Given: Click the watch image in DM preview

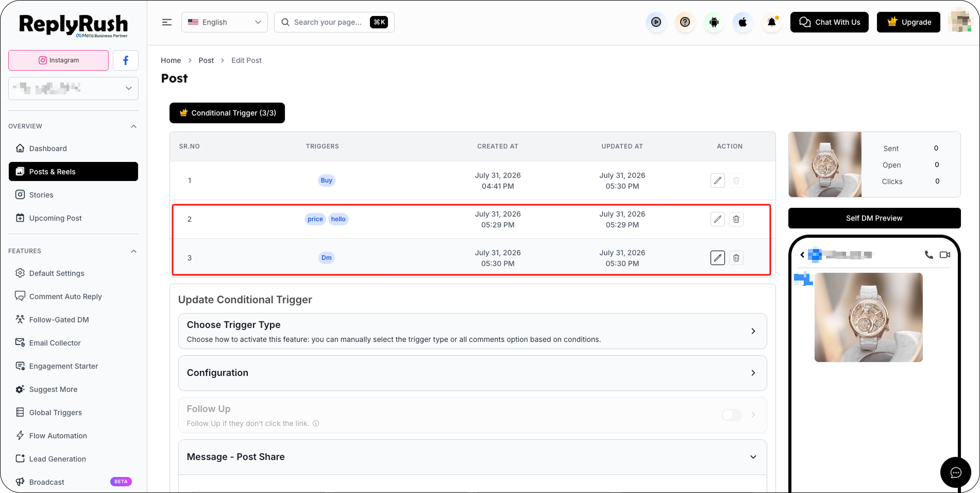Looking at the screenshot, I should click(869, 317).
